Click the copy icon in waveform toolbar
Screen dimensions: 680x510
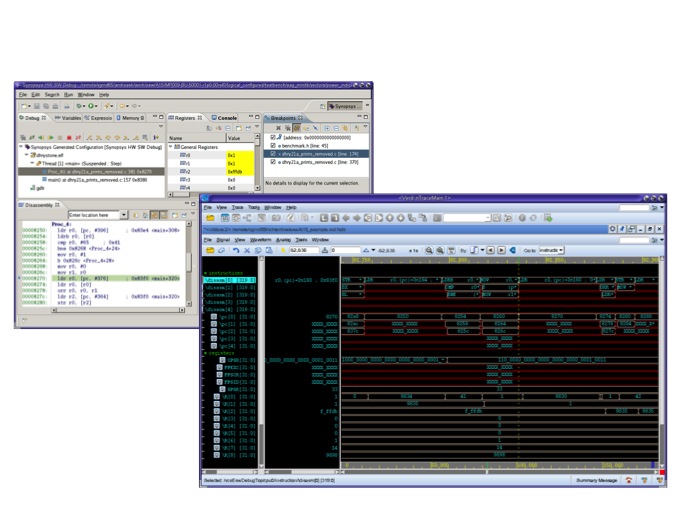coord(258,250)
